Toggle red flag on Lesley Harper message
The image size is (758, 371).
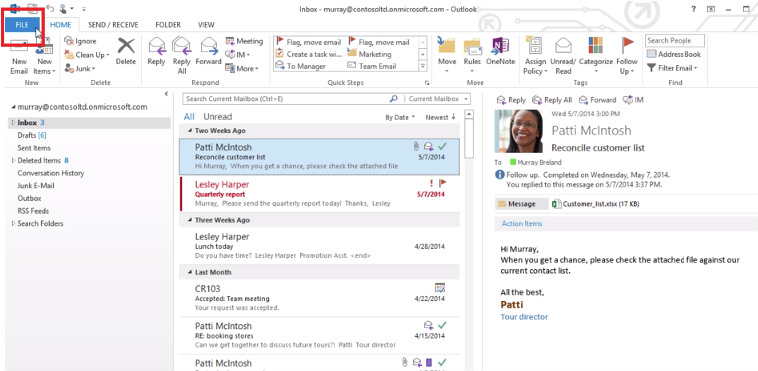[x=442, y=183]
